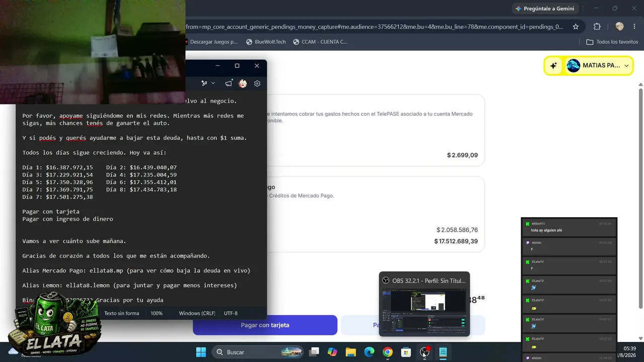
Task: Open Copilot from the taskbar
Action: [332, 352]
